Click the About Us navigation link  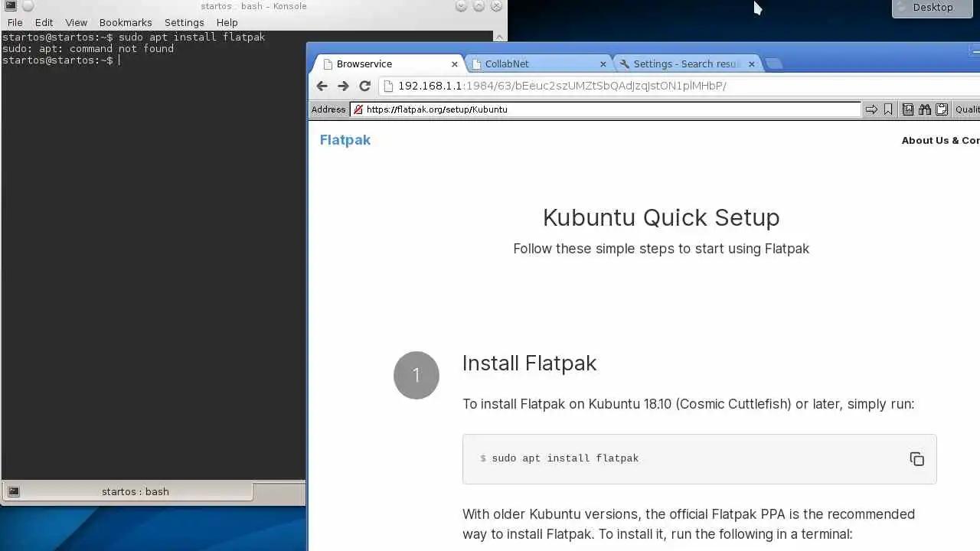tap(940, 141)
